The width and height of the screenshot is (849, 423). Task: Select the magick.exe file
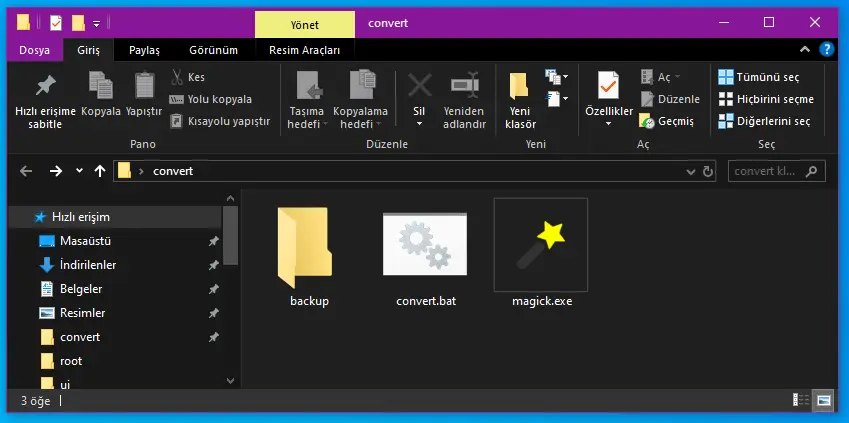click(541, 253)
